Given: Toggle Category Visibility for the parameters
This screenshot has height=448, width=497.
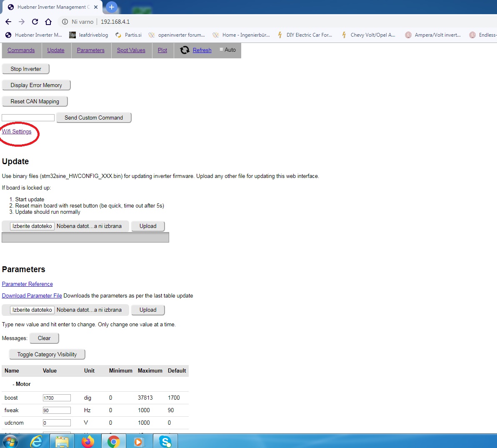Looking at the screenshot, I should 47,354.
